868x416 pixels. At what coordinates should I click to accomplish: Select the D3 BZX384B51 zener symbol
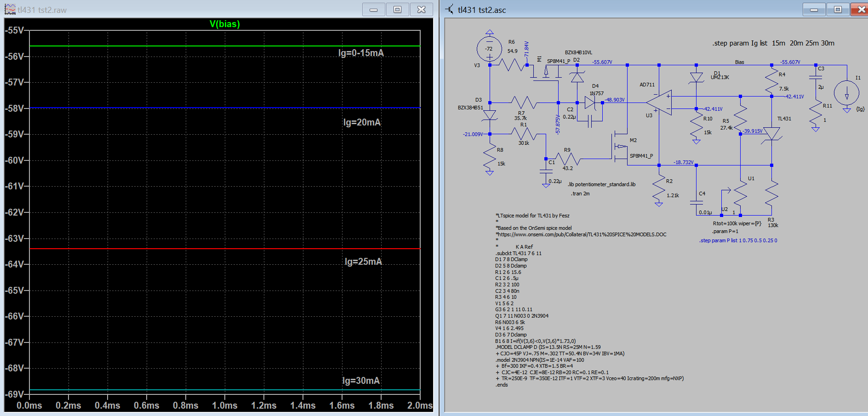point(490,115)
